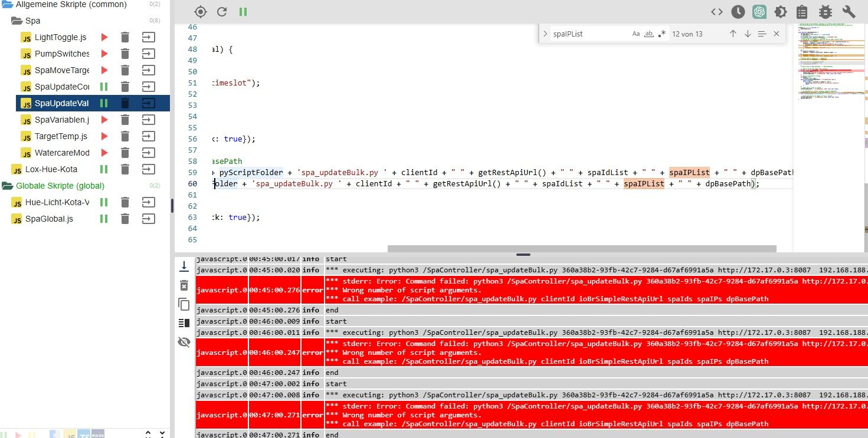Clear the log with trash icon
Screen dimensions: 868x438
coord(184,285)
